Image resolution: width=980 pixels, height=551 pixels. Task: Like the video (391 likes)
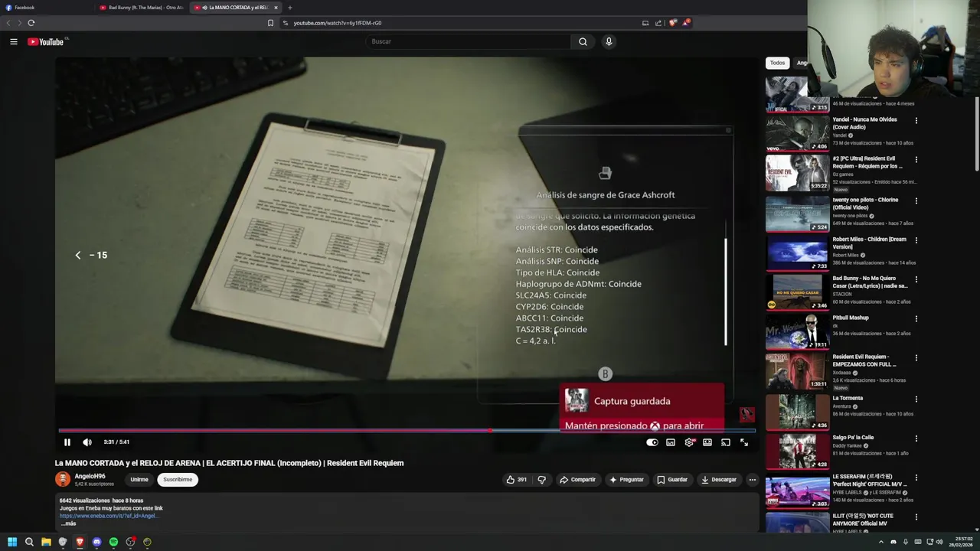(517, 480)
